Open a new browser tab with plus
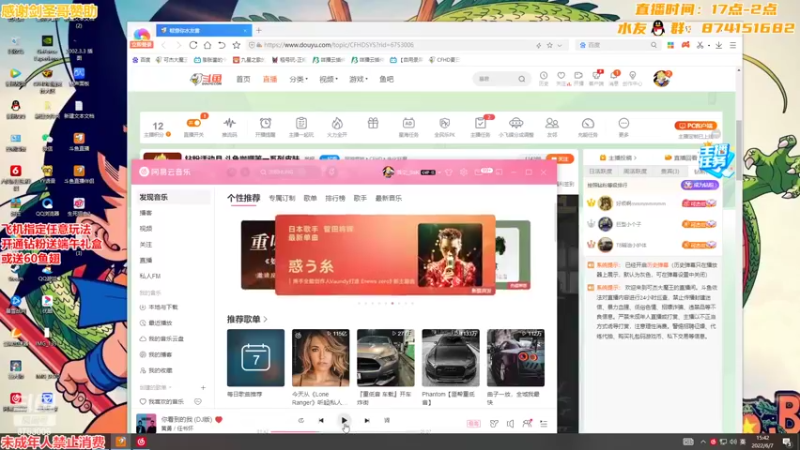The image size is (800, 450). (x=259, y=30)
